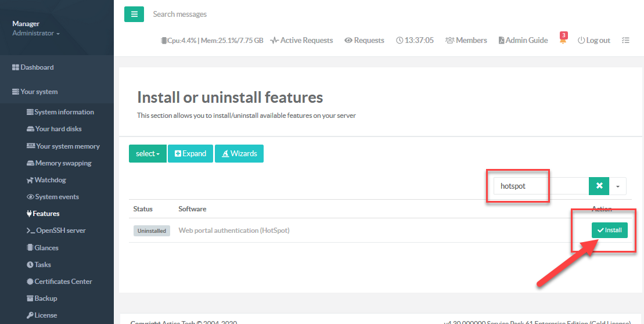Install Web portal authentication HotSpot
This screenshot has height=324, width=644.
coord(609,231)
